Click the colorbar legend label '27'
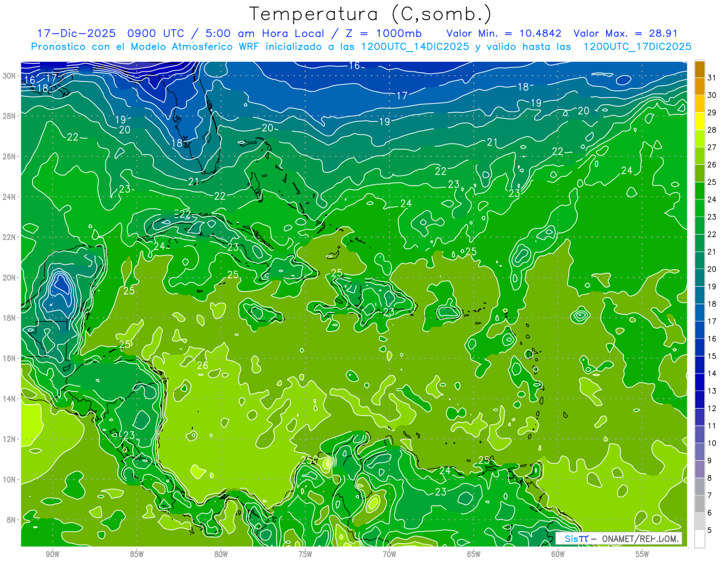728x562 pixels. [712, 147]
